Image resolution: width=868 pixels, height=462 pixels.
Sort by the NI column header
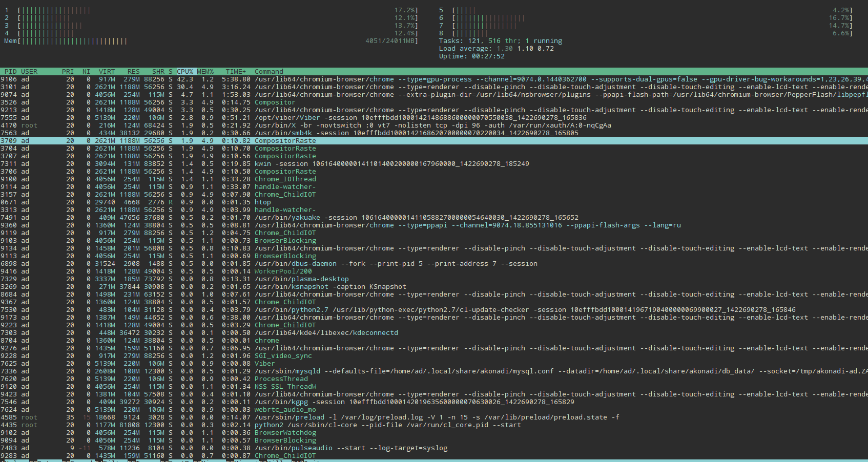click(87, 72)
